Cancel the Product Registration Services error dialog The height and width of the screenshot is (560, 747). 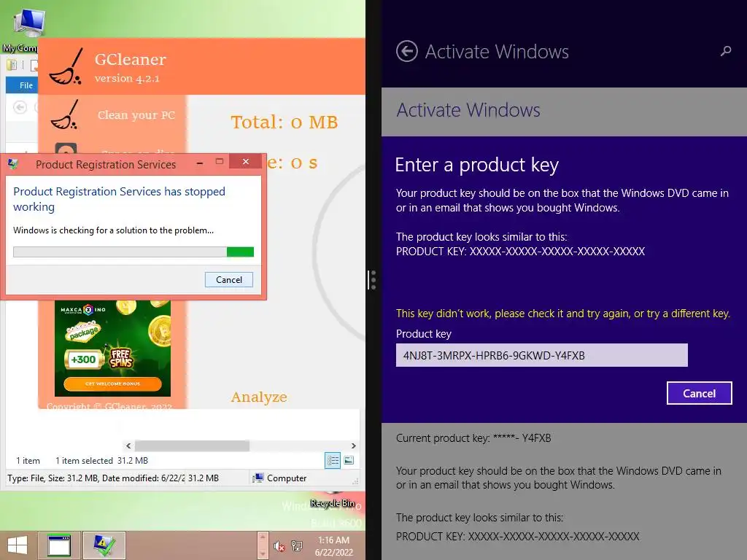click(228, 279)
